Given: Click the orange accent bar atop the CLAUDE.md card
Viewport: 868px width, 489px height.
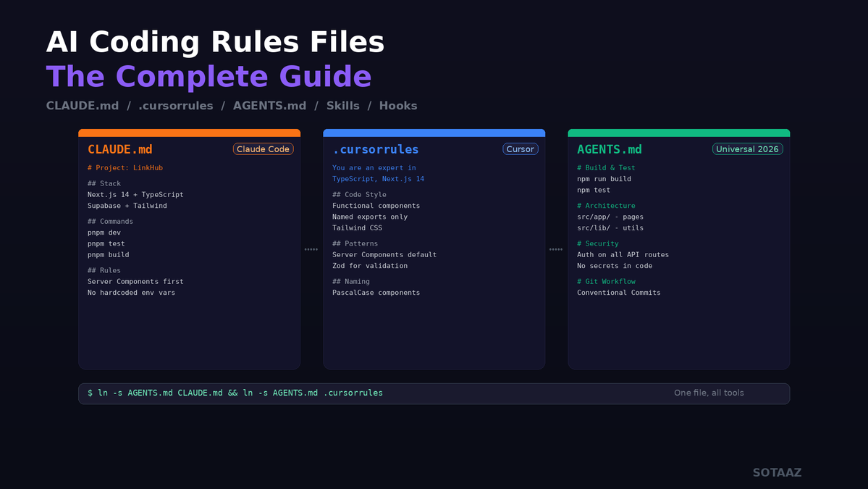Looking at the screenshot, I should click(189, 132).
